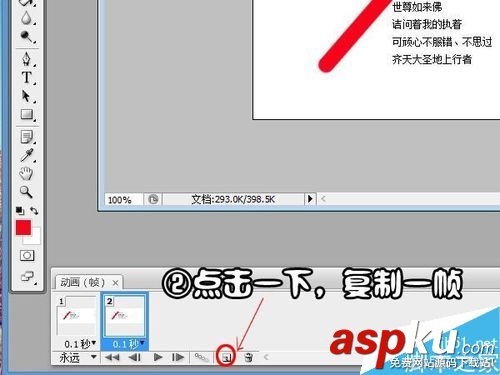Open the document info arrow menu
This screenshot has height=375, width=500.
[x=310, y=199]
